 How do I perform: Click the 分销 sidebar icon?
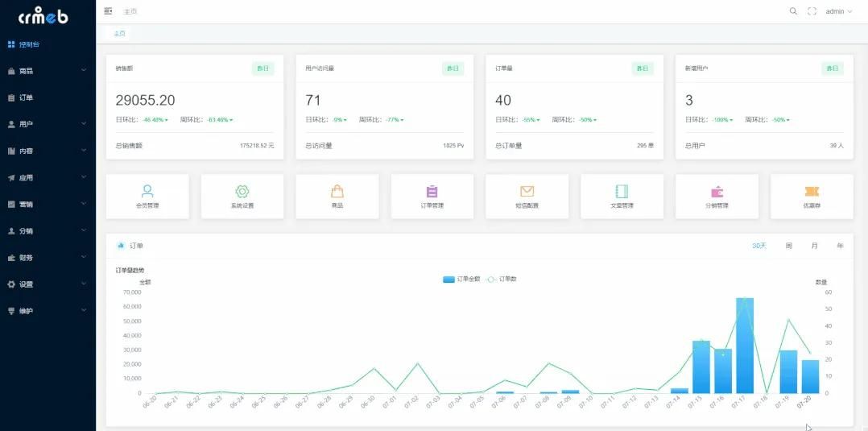pos(11,231)
